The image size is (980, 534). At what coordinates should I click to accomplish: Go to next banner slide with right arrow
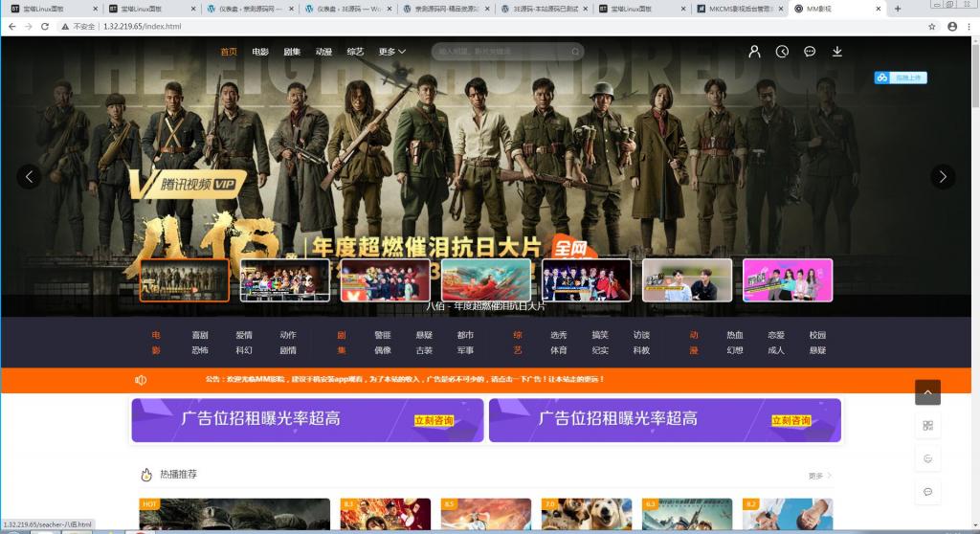coord(943,176)
